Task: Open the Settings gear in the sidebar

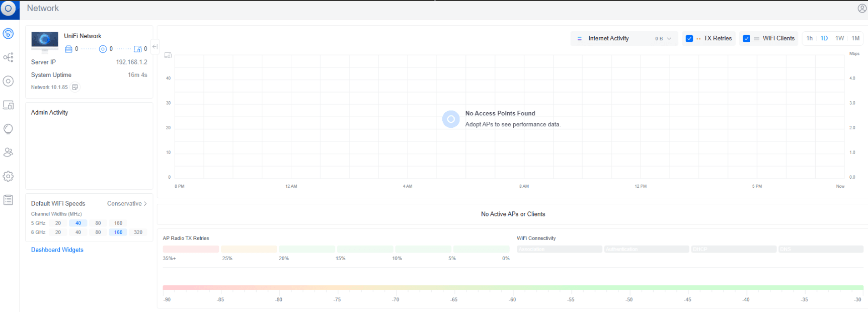Action: tap(8, 177)
